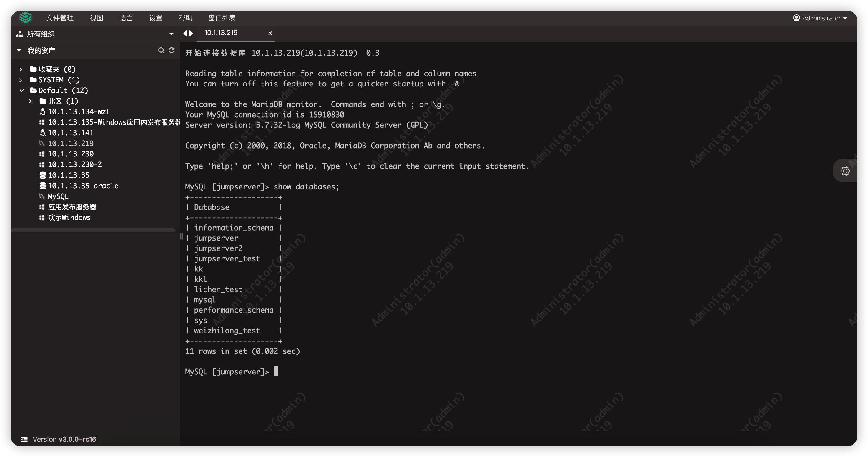Image resolution: width=868 pixels, height=457 pixels.
Task: Open the 设置 menu
Action: (x=156, y=18)
